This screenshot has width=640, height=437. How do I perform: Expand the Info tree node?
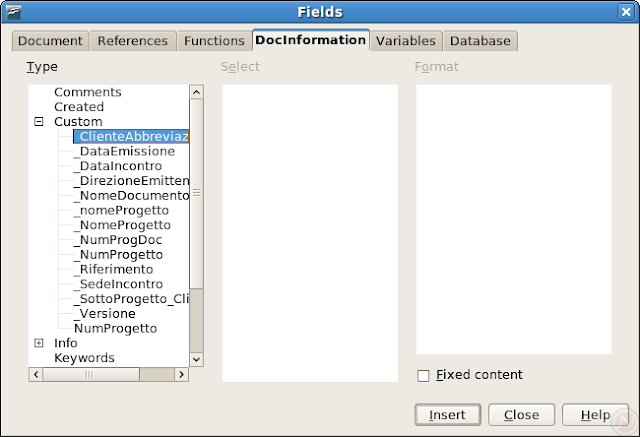coord(39,343)
